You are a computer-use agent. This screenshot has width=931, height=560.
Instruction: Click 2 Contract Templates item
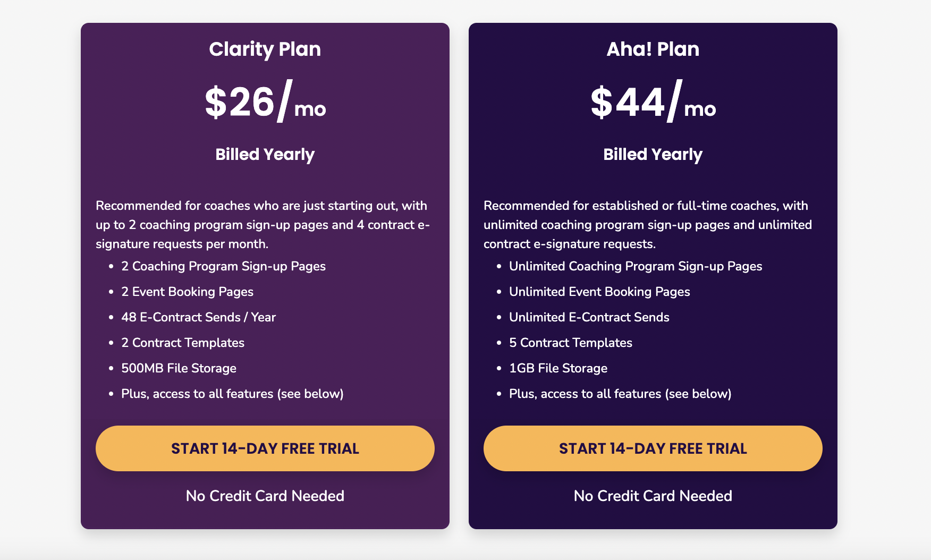pyautogui.click(x=183, y=343)
